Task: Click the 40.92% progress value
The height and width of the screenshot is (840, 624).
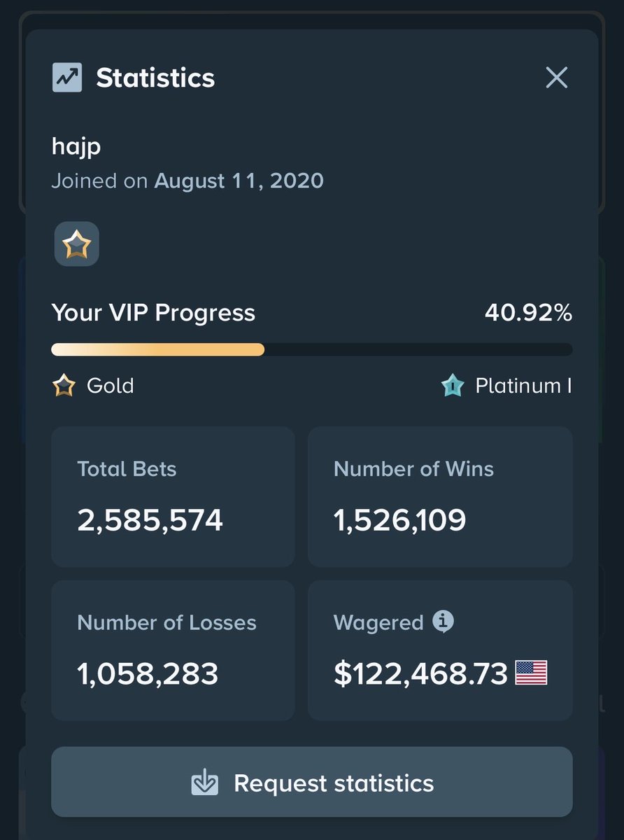Action: (529, 313)
